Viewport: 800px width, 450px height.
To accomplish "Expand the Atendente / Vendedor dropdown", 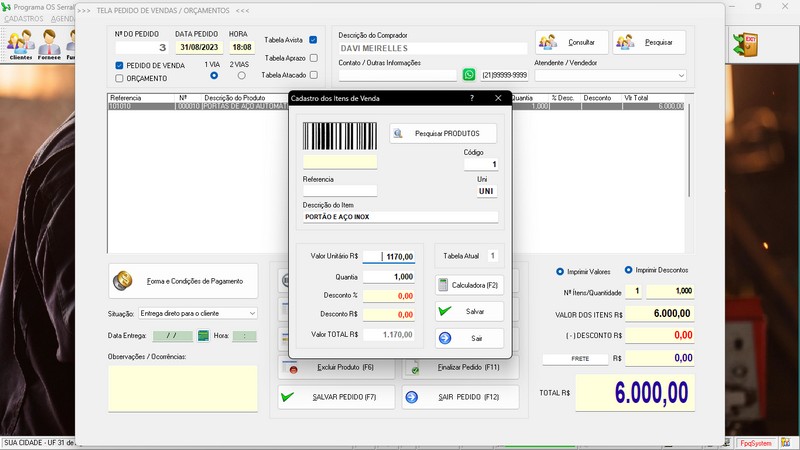I will [680, 75].
